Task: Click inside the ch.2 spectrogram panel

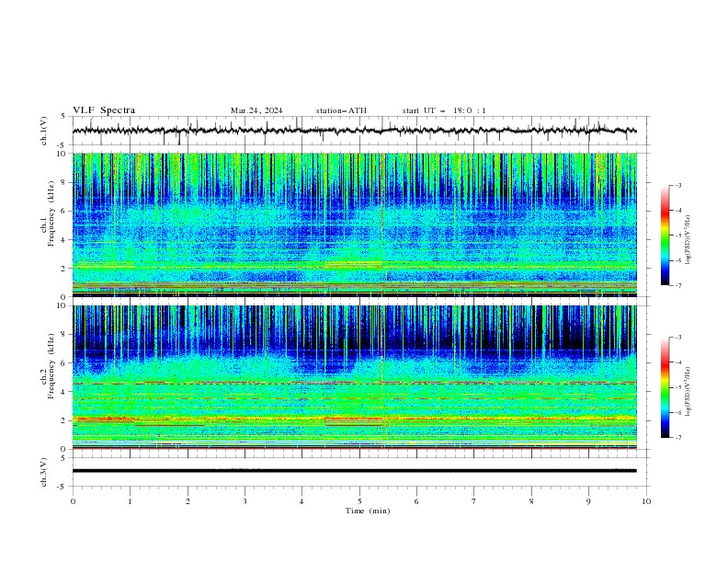Action: (354, 377)
